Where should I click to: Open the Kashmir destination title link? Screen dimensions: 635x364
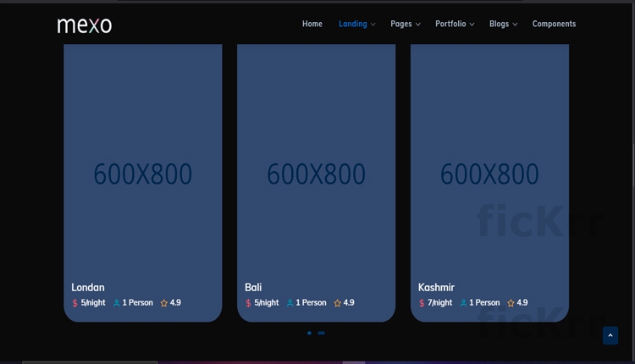coord(436,288)
